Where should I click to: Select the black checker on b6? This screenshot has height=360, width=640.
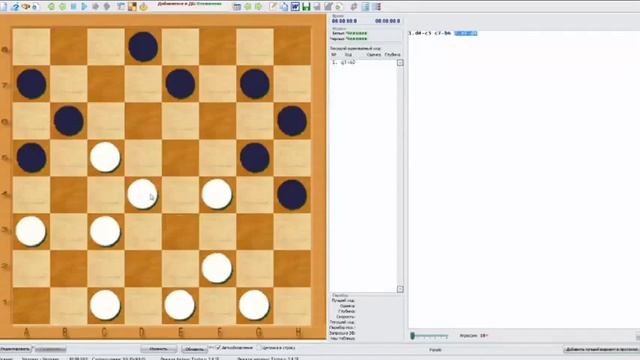(x=69, y=121)
